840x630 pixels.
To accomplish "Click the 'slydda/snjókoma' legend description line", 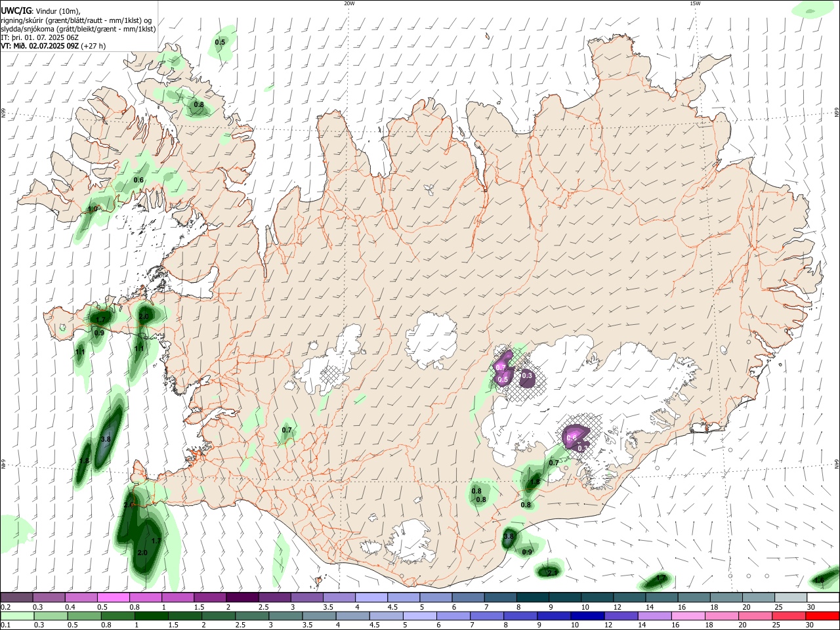I will point(78,29).
